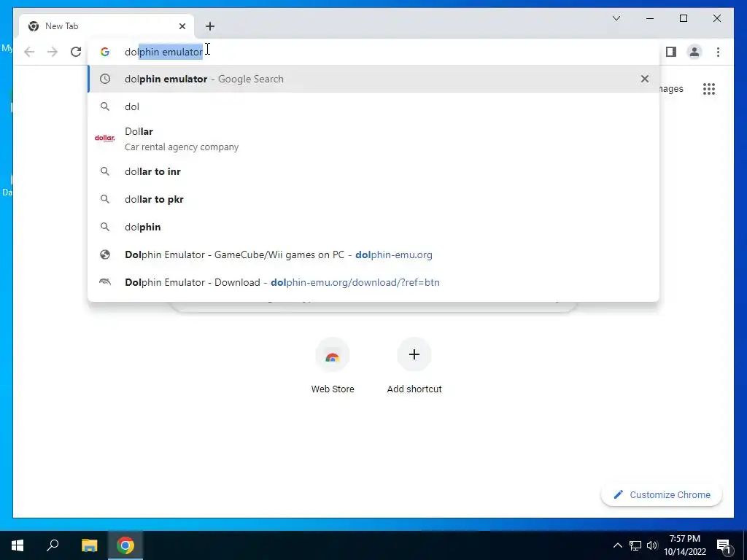Click Chrome icon in the taskbar

tap(125, 545)
